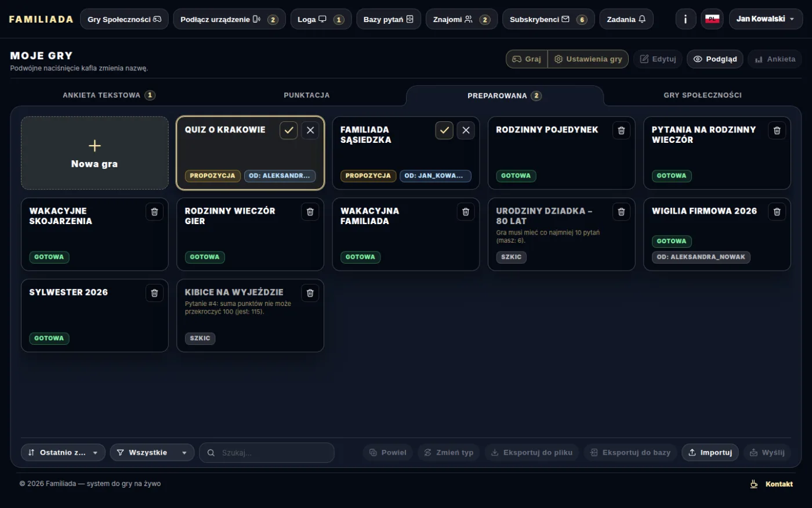The height and width of the screenshot is (508, 812).
Task: Switch to the Ankieta tekstowa tab
Action: click(108, 95)
